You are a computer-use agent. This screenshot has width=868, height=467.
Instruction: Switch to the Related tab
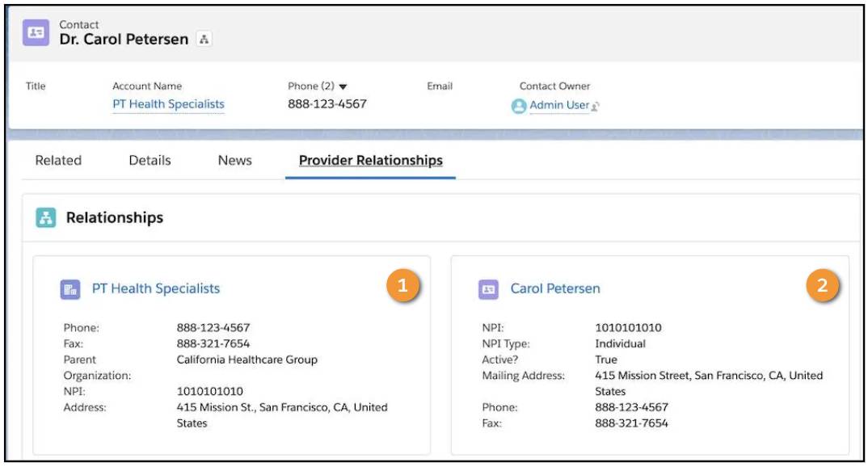pyautogui.click(x=58, y=161)
